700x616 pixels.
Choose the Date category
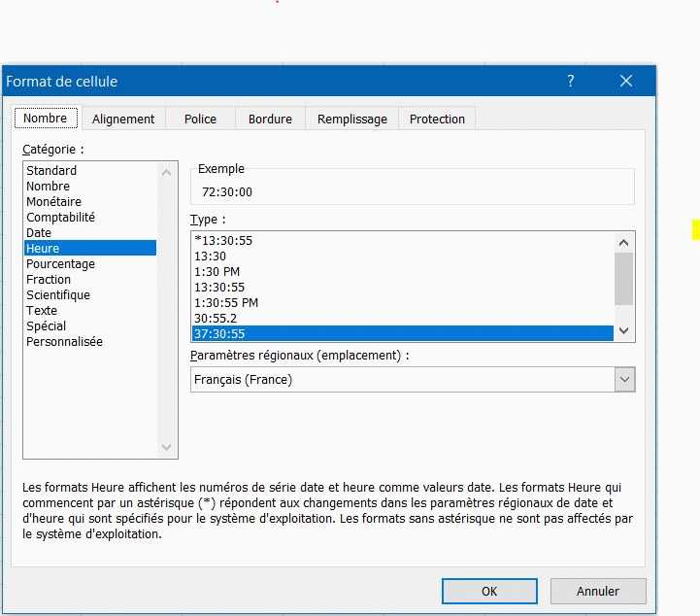click(39, 233)
